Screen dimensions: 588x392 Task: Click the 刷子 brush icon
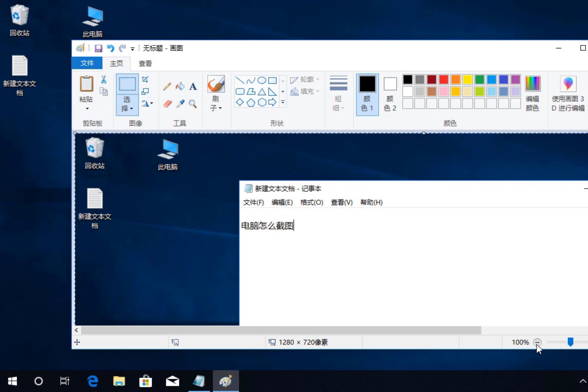(x=216, y=84)
